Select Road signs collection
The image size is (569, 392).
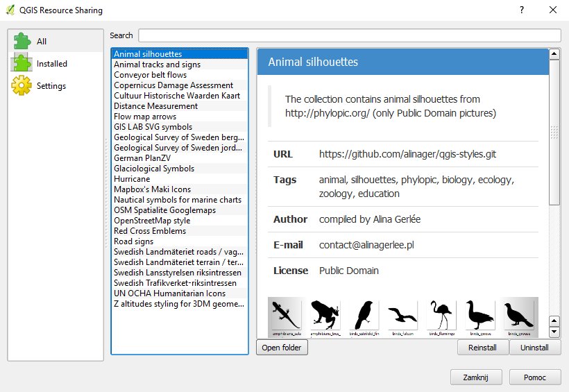pyautogui.click(x=180, y=241)
